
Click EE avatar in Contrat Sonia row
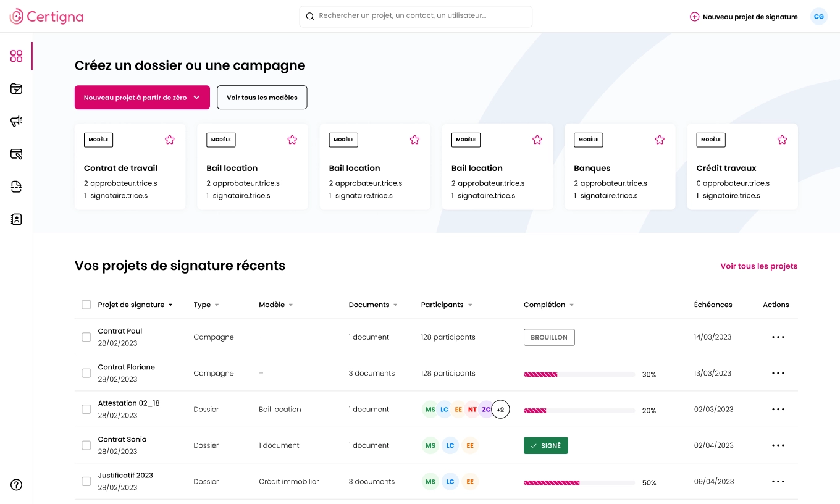coord(470,445)
